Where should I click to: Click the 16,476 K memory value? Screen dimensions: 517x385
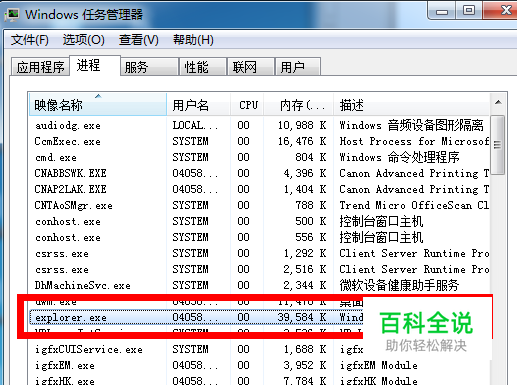pos(302,141)
